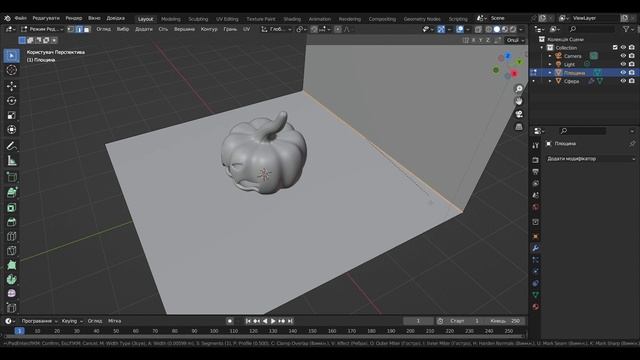The image size is (640, 360).
Task: Enable vertex select mode
Action: click(71, 29)
